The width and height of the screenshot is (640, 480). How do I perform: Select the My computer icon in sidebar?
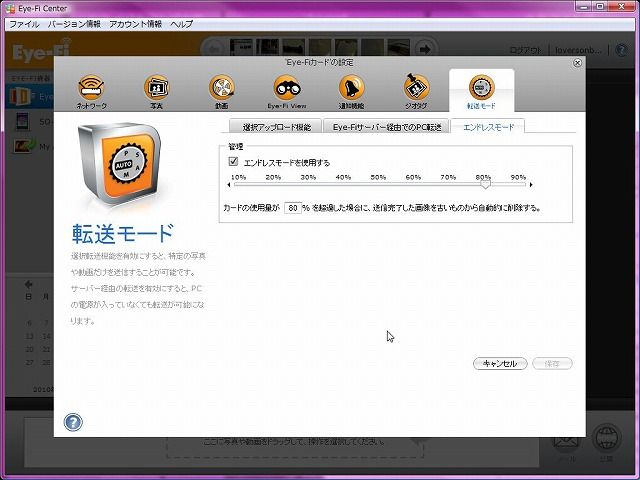[x=23, y=146]
